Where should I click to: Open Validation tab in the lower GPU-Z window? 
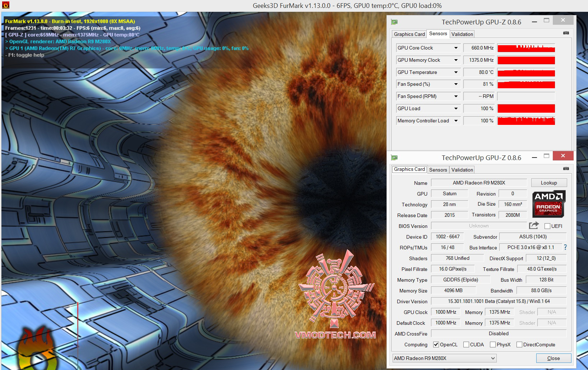coord(462,170)
